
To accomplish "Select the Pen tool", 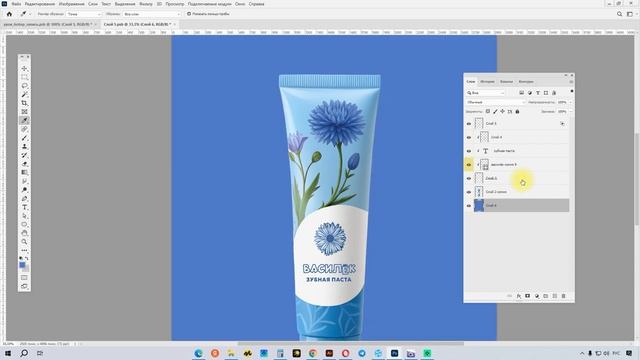I will tap(24, 198).
